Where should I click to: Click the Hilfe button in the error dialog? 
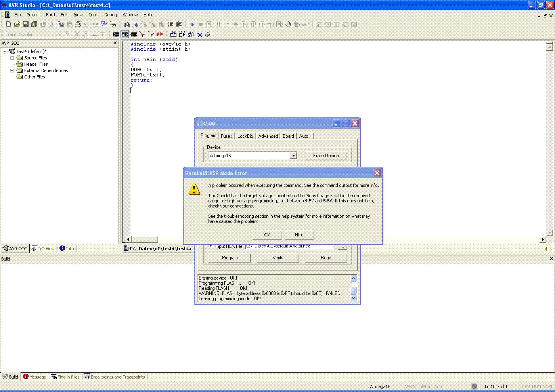coord(299,235)
